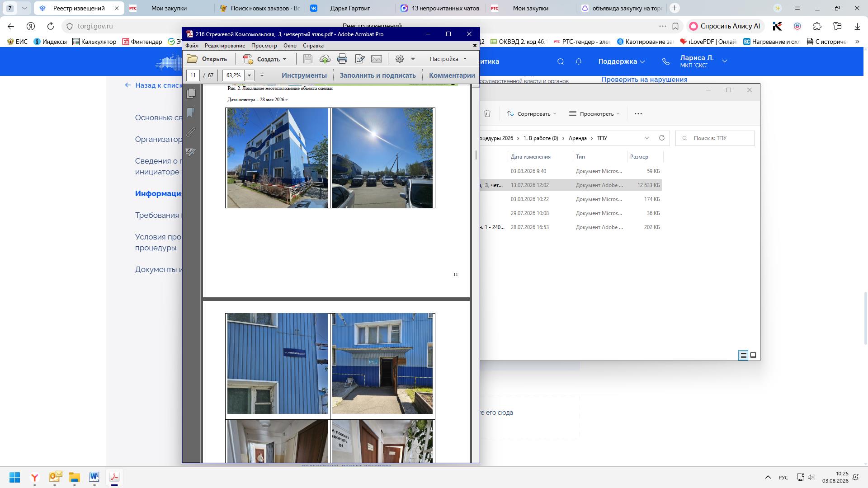The height and width of the screenshot is (488, 868).
Task: Click Спросить Алису AI button in browser
Action: coord(725,26)
